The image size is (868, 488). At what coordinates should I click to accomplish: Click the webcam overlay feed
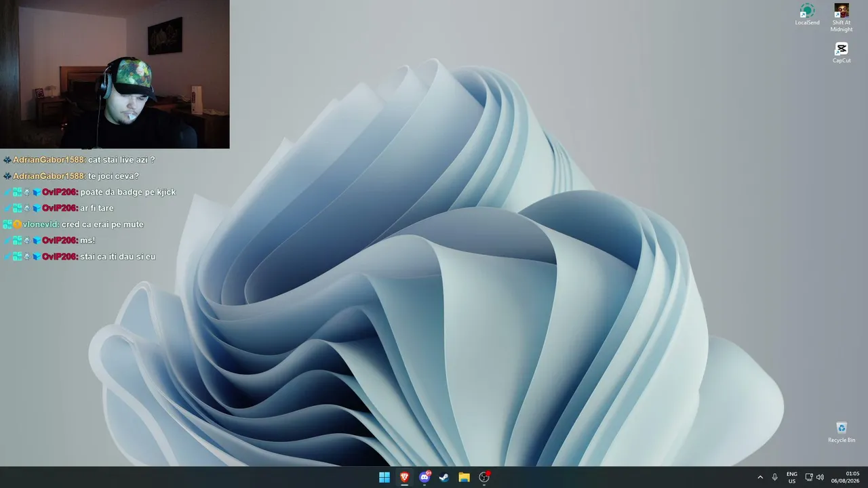click(115, 74)
